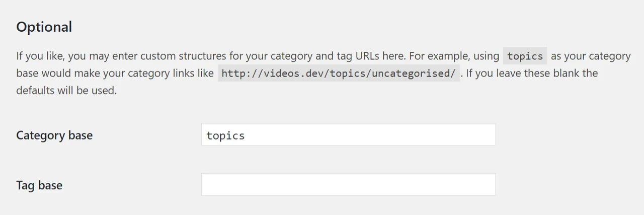Focus the Category base input field
This screenshot has height=215, width=644.
pos(348,135)
